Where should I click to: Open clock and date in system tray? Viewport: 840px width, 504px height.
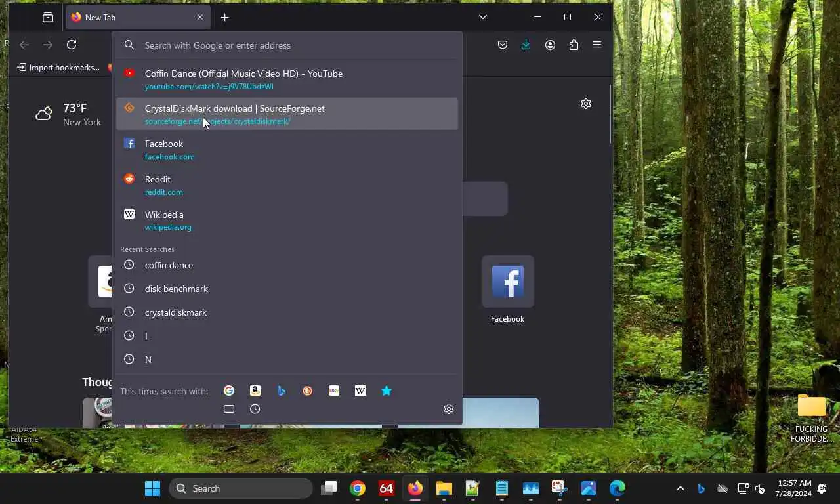coord(793,488)
